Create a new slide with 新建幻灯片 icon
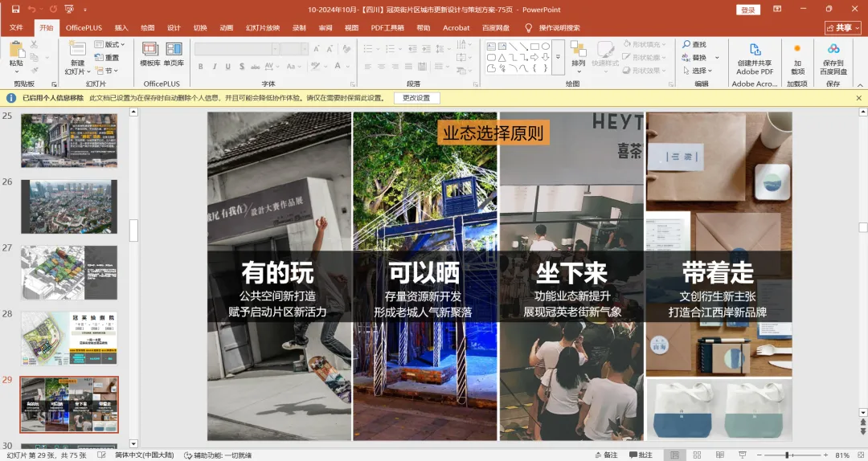 (77, 49)
